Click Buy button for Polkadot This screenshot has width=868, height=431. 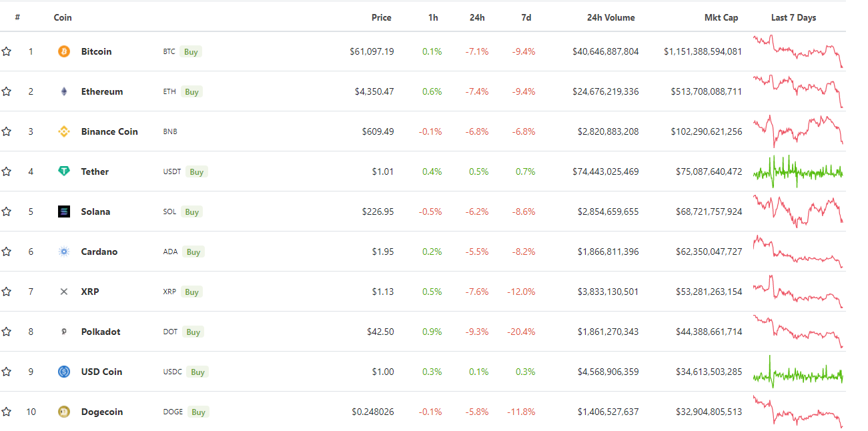[193, 332]
